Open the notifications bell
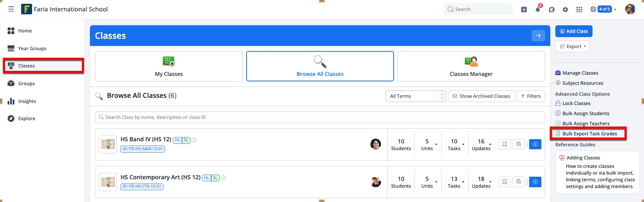 point(538,10)
